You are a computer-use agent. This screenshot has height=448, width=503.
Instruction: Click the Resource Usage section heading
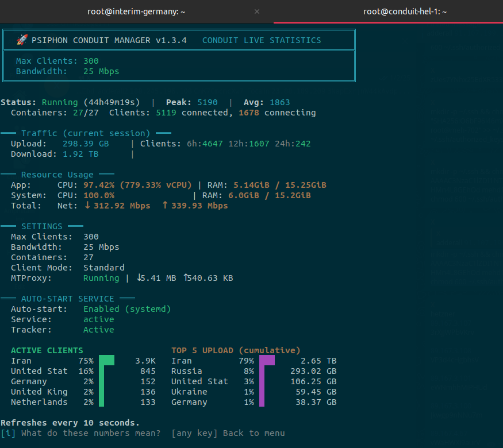pyautogui.click(x=57, y=175)
